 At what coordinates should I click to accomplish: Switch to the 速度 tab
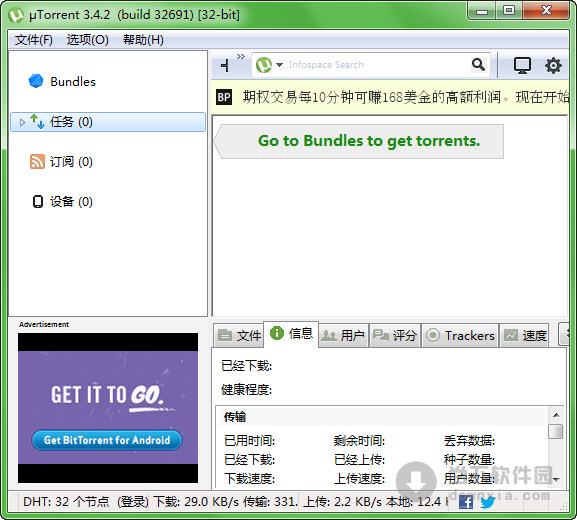point(524,335)
